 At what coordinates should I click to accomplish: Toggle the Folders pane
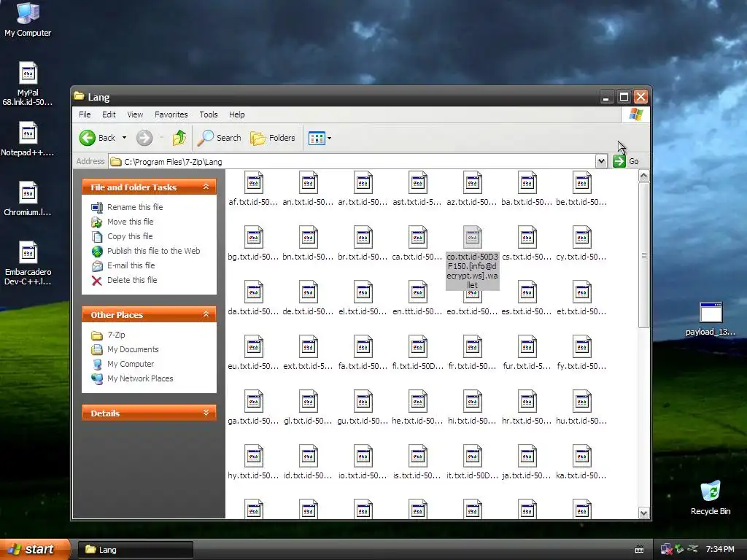click(273, 138)
